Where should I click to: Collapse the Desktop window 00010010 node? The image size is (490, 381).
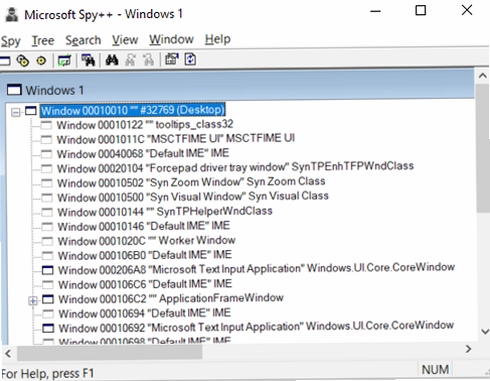16,112
